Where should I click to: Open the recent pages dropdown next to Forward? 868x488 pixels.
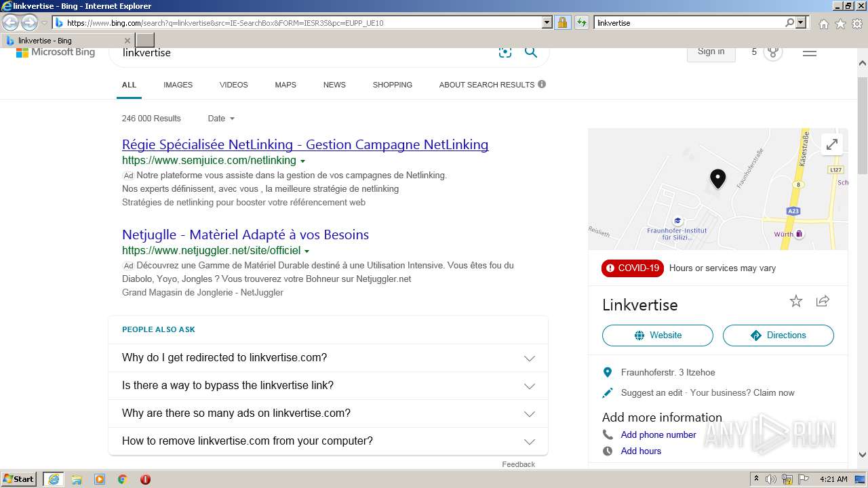click(x=44, y=23)
